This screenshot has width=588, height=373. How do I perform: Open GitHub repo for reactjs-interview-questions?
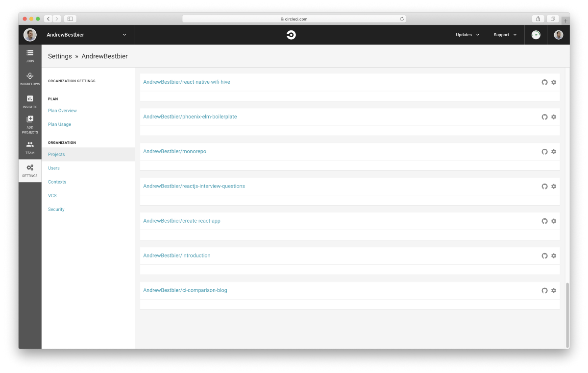click(544, 186)
